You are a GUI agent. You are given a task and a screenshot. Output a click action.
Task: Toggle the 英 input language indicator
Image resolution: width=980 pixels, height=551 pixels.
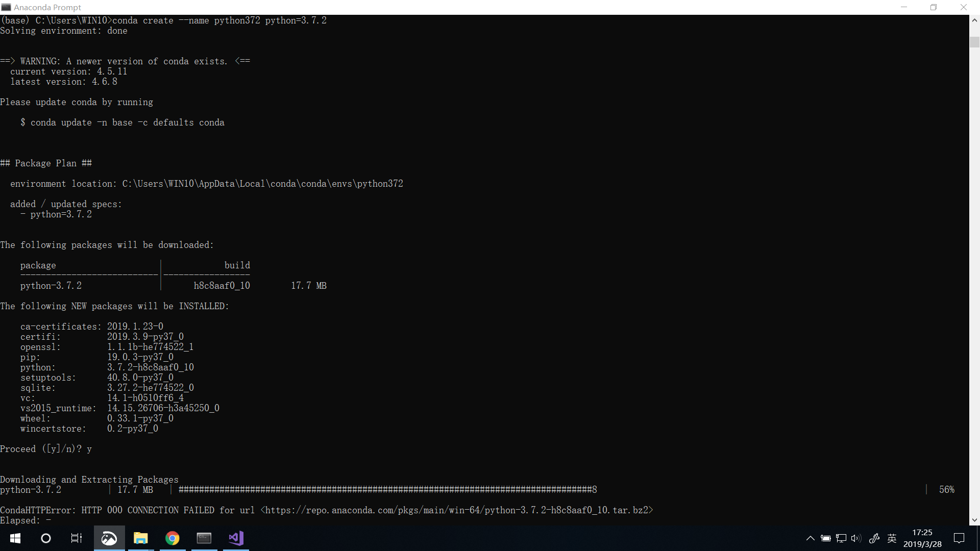892,538
